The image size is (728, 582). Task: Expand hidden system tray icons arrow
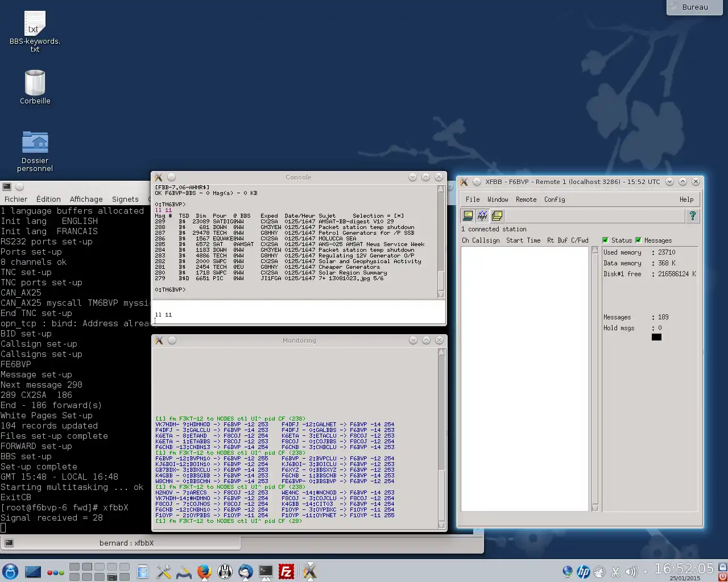(x=645, y=572)
